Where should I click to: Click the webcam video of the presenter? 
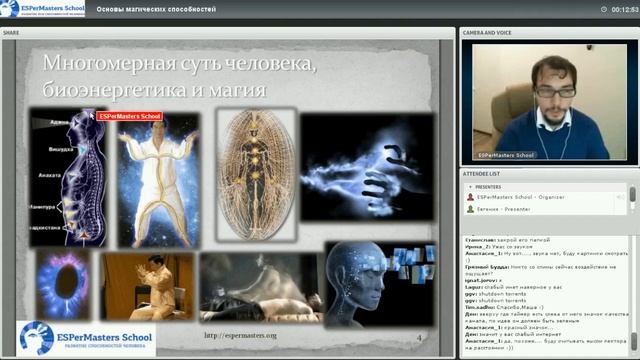click(x=549, y=102)
